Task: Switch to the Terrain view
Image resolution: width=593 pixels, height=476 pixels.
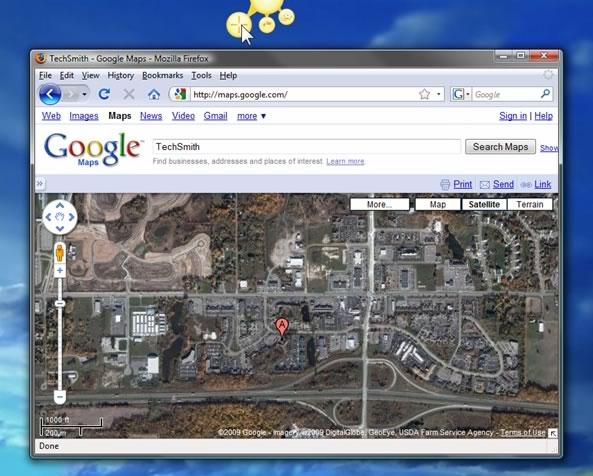Action: coord(529,205)
